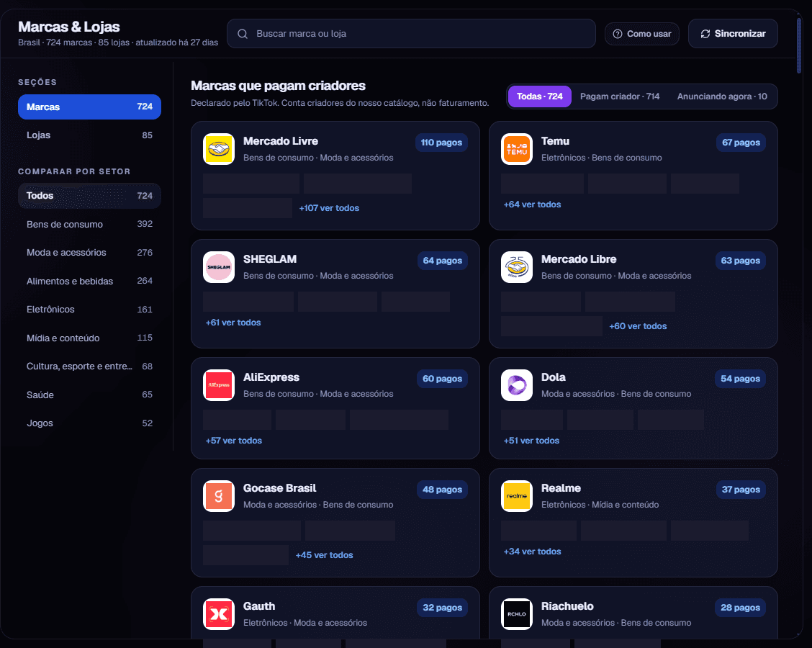Click the Gocase Brasil logo
Image resolution: width=812 pixels, height=648 pixels.
tap(219, 496)
